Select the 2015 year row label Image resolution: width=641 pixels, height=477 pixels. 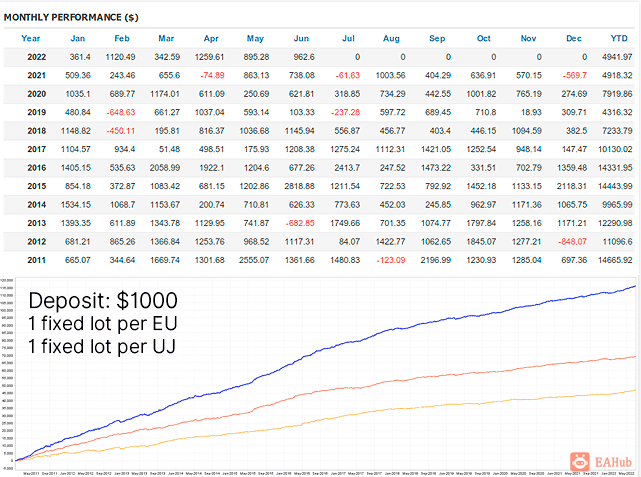click(x=37, y=186)
